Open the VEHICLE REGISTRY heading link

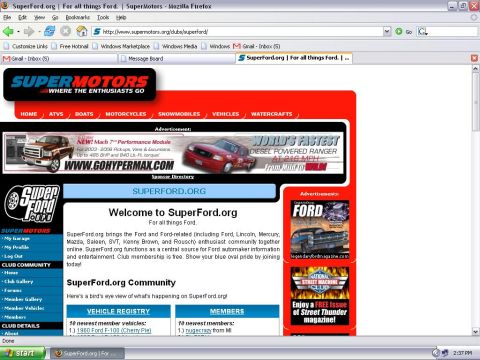(118, 311)
